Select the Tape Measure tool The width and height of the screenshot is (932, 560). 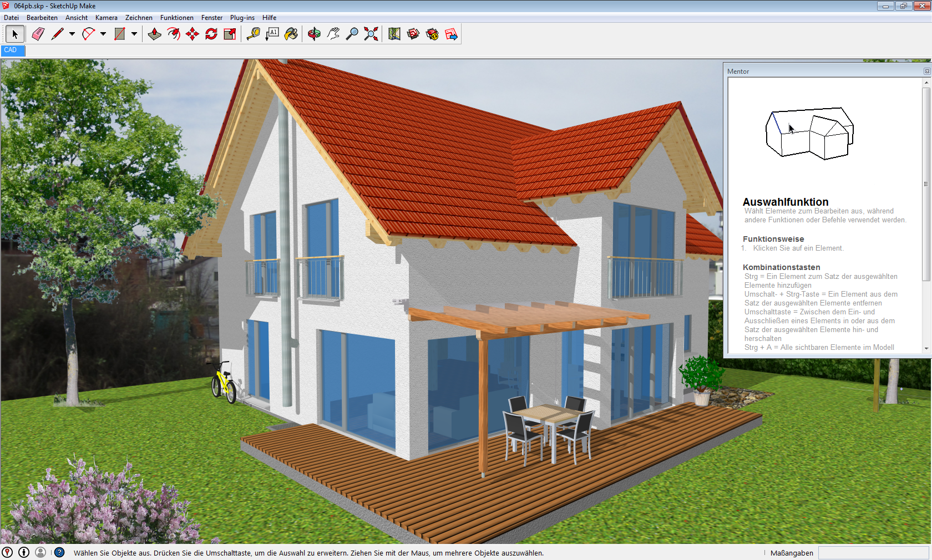254,34
